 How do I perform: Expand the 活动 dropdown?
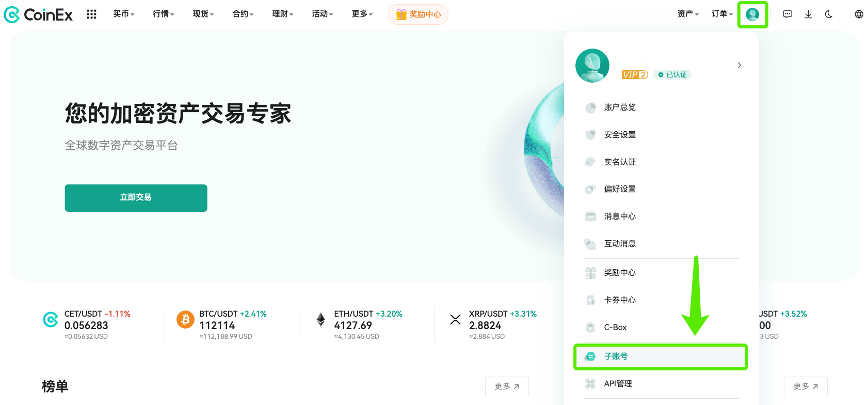pyautogui.click(x=323, y=14)
